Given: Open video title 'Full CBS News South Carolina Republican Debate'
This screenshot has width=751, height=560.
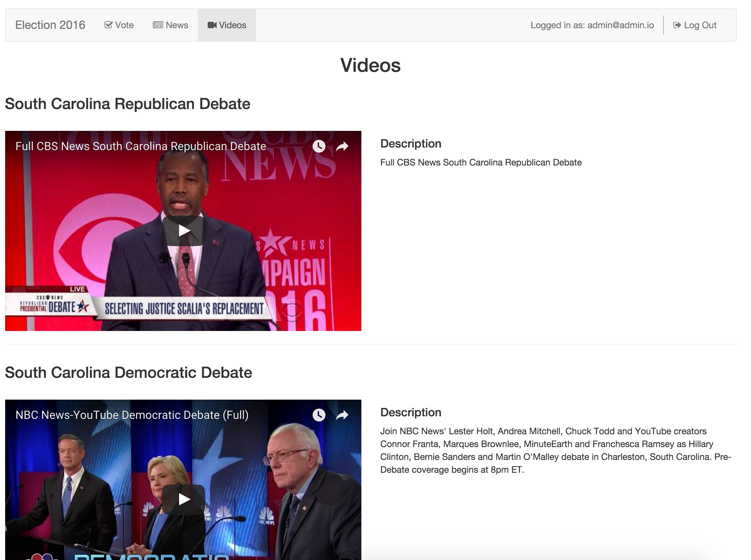Looking at the screenshot, I should (x=141, y=146).
